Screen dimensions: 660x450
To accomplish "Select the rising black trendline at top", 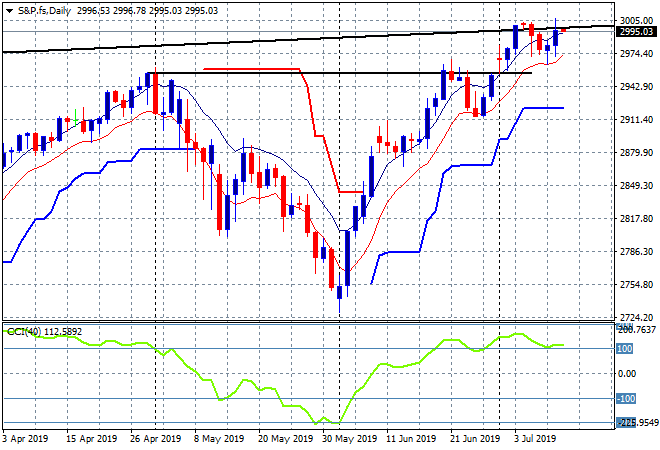I will pos(307,40).
